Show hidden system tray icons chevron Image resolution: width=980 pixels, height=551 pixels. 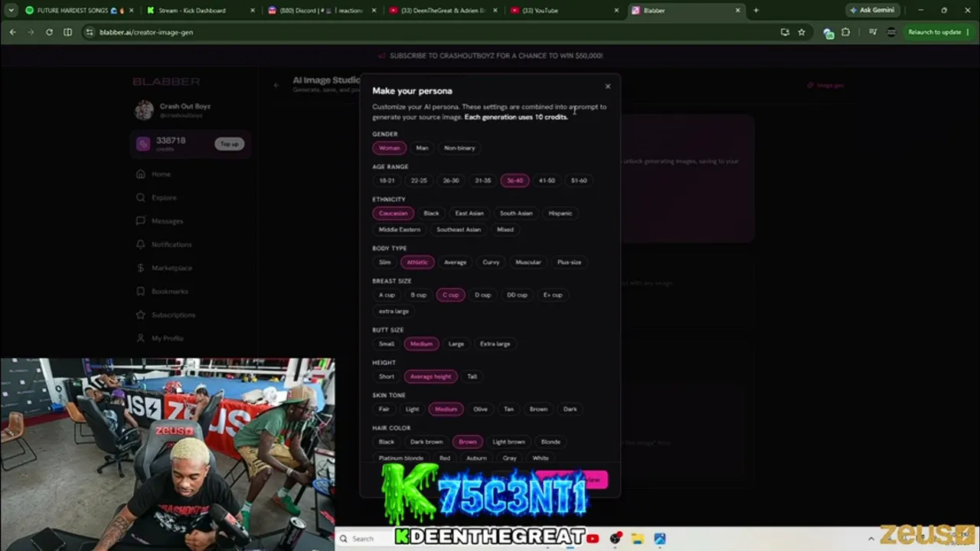(x=871, y=539)
